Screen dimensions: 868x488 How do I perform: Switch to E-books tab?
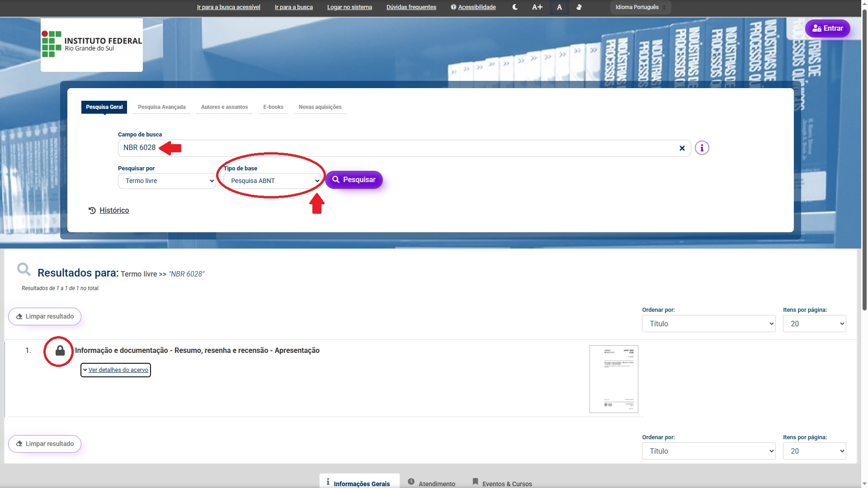(x=273, y=107)
